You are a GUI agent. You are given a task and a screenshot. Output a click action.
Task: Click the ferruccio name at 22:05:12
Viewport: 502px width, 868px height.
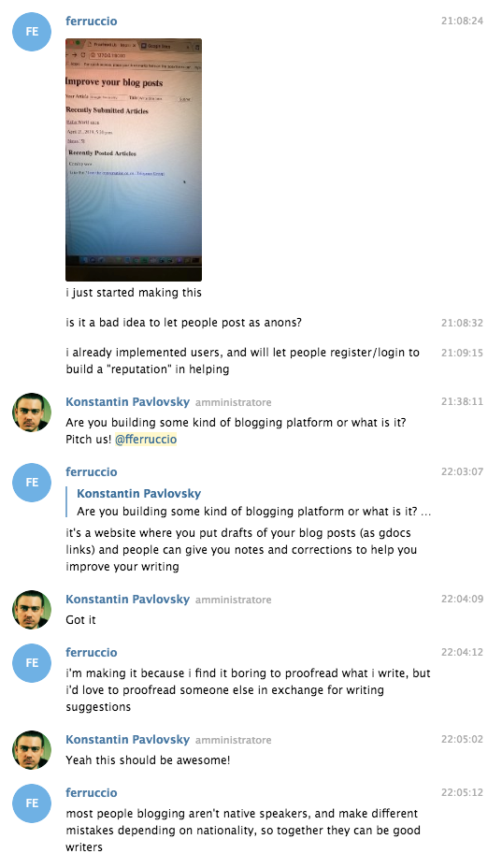click(x=92, y=793)
